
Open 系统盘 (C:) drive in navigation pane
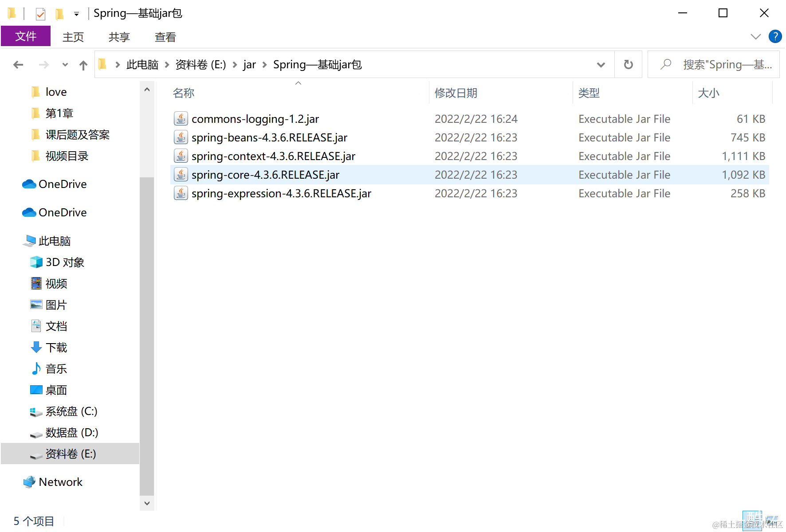[71, 411]
